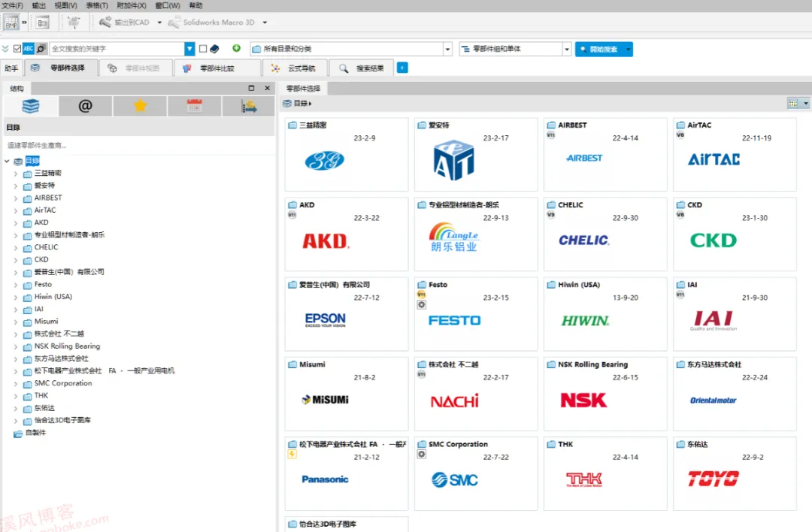
Task: Open the HIWIN catalog tile
Action: point(605,314)
